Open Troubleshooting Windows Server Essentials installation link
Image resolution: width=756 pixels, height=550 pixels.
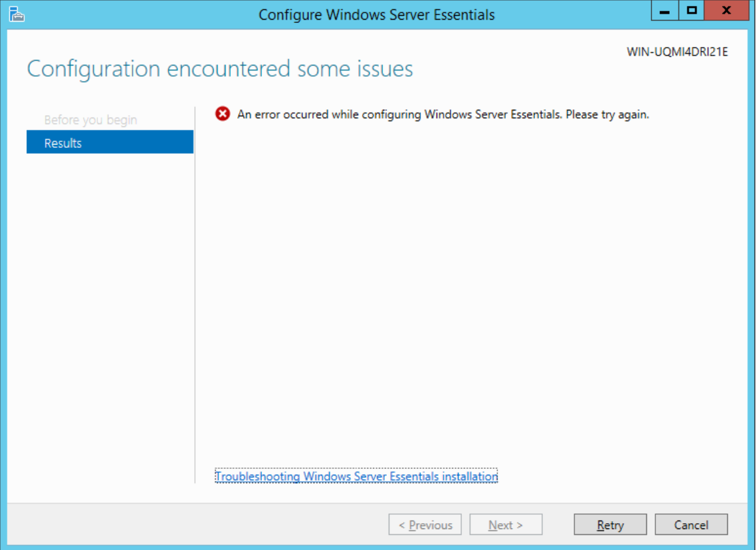pos(356,477)
